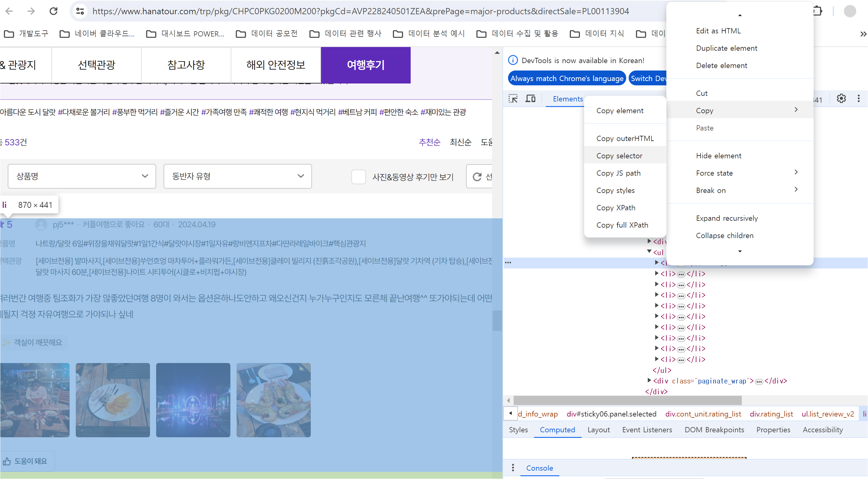868x479 pixels.
Task: Toggle the device toolbar icon
Action: pos(530,99)
